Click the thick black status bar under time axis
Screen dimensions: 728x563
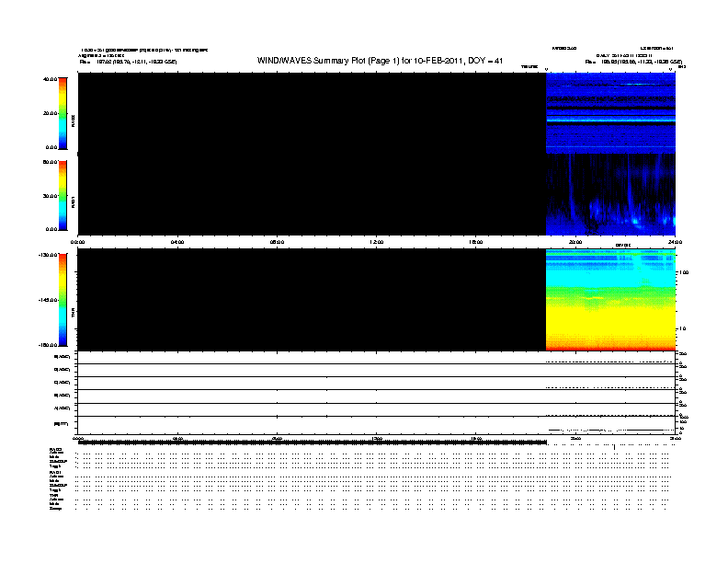click(313, 442)
